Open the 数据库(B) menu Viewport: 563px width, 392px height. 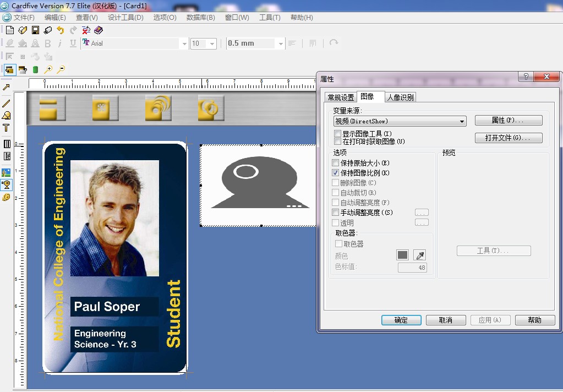(200, 17)
